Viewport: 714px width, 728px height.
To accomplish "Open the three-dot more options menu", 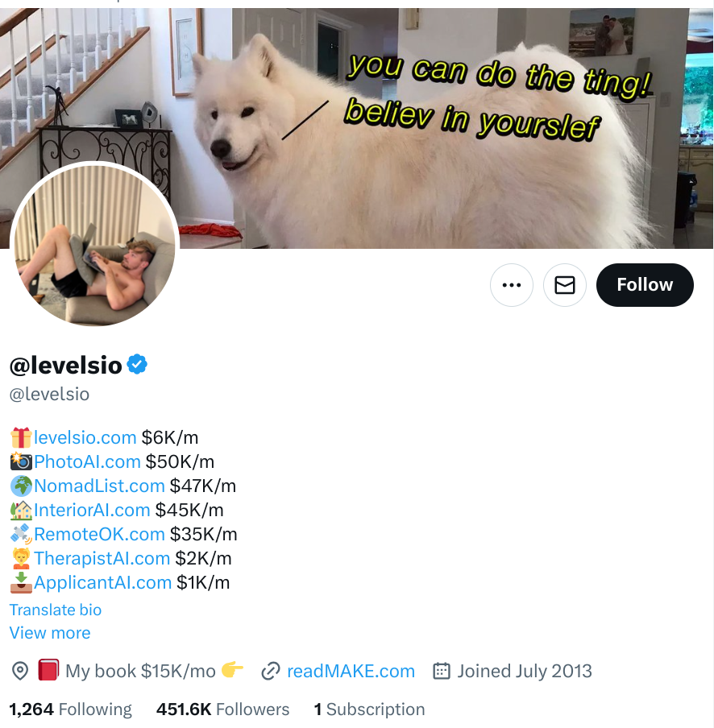I will (x=512, y=285).
